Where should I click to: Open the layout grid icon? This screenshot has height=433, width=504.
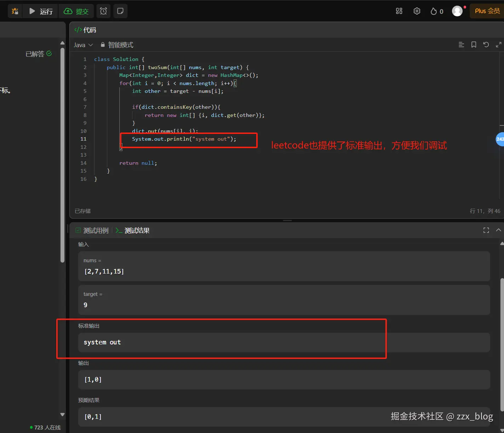(399, 11)
